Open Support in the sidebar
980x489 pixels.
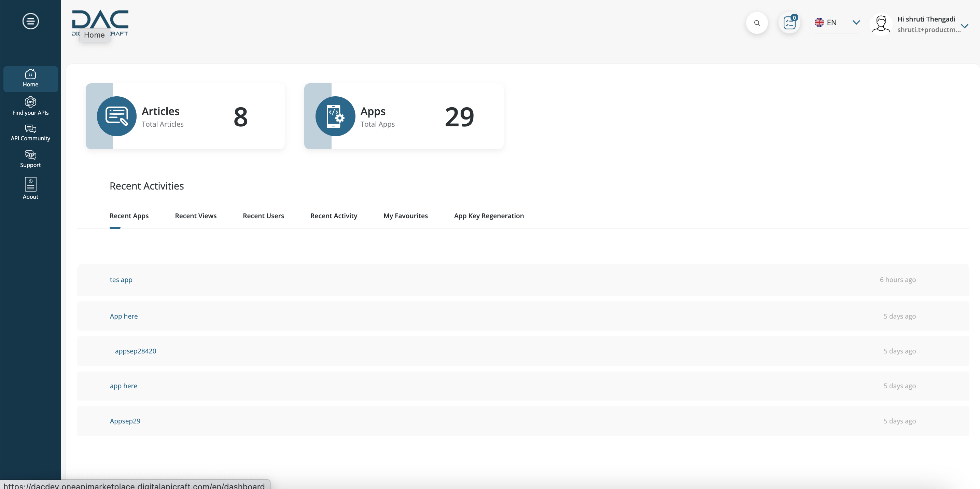click(30, 159)
